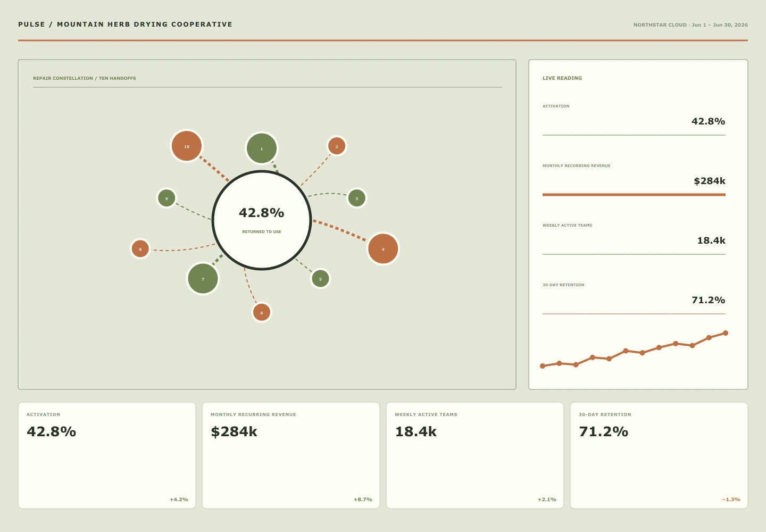The width and height of the screenshot is (766, 532).
Task: Select the large orange node 4
Action: pyautogui.click(x=383, y=248)
